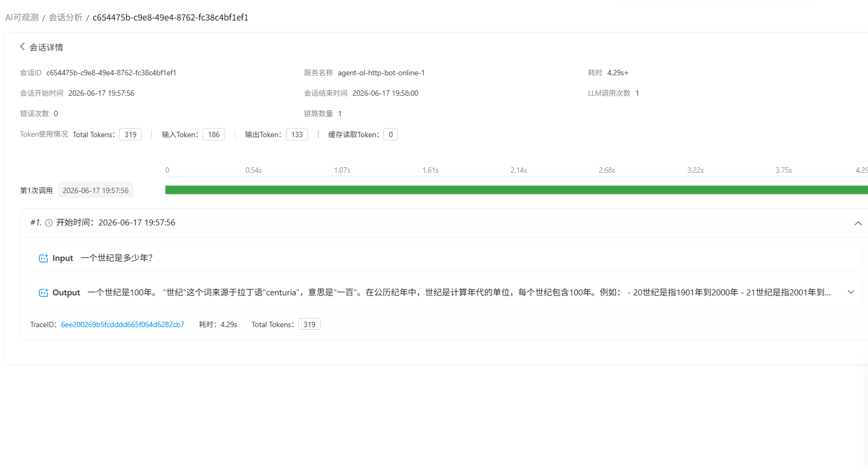The width and height of the screenshot is (868, 467).
Task: Click the 3.22s timeline tick label
Action: 695,170
